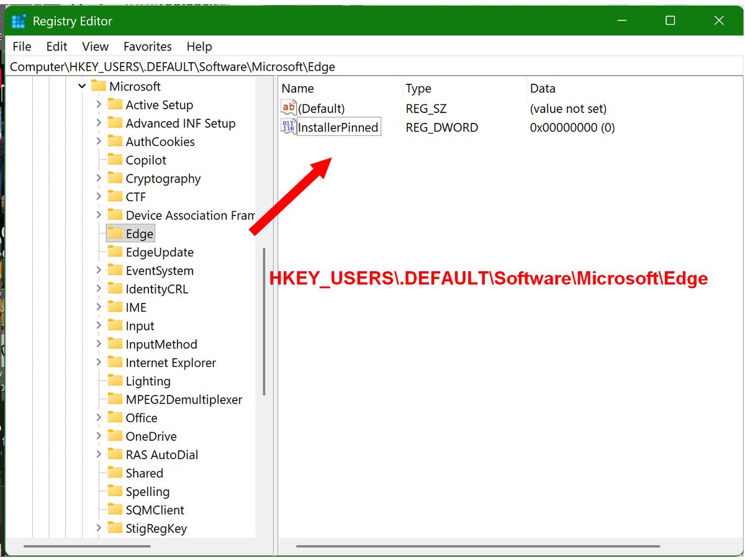This screenshot has height=560, width=745.
Task: Click the Edge folder icon
Action: click(x=115, y=233)
